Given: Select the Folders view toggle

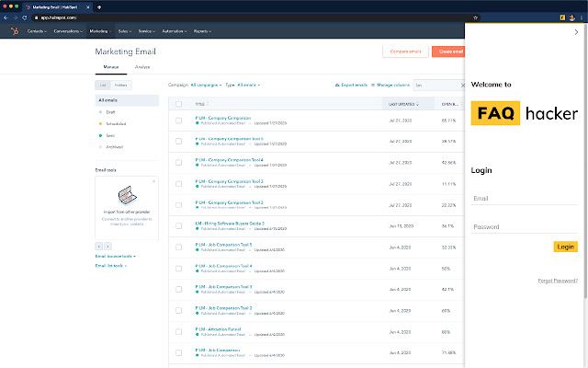Looking at the screenshot, I should click(120, 86).
